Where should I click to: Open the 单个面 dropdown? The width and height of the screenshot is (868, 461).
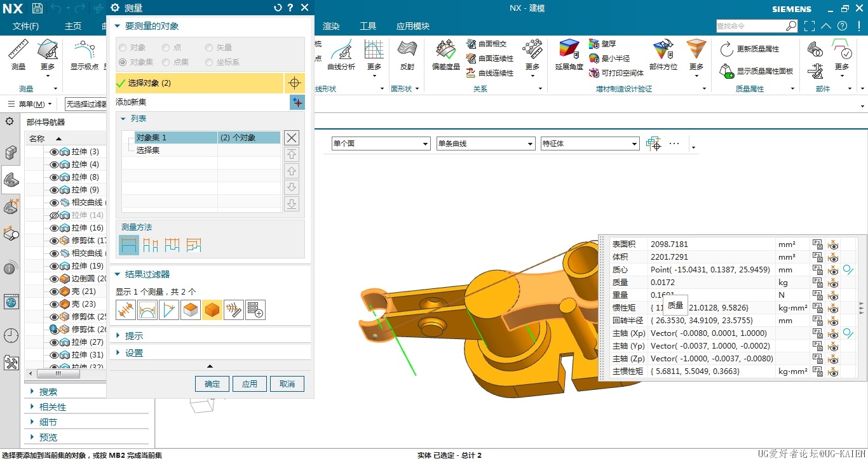[x=381, y=144]
